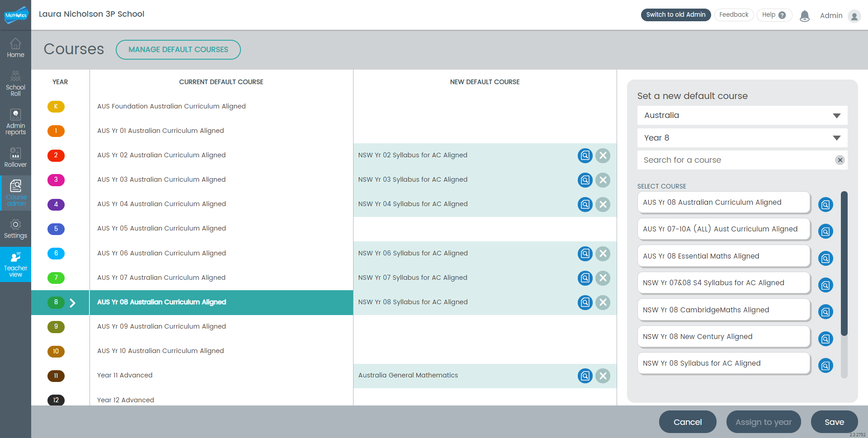Preview AUS Yr 08 Australian Curriculum option
Image resolution: width=868 pixels, height=438 pixels.
click(826, 205)
